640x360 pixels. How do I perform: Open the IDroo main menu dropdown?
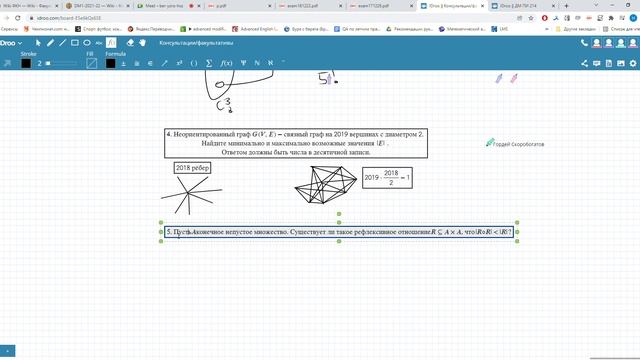pyautogui.click(x=11, y=43)
